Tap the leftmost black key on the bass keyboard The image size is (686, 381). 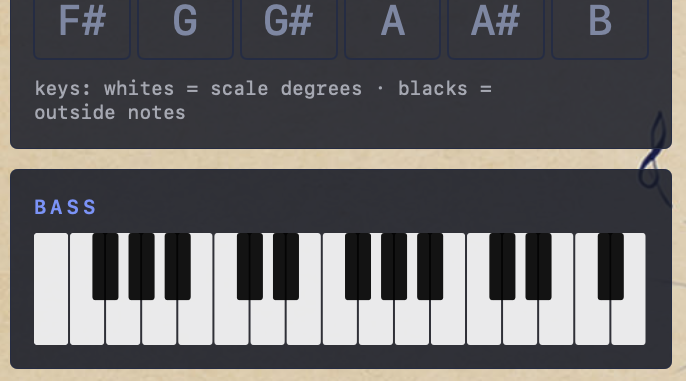[105, 266]
